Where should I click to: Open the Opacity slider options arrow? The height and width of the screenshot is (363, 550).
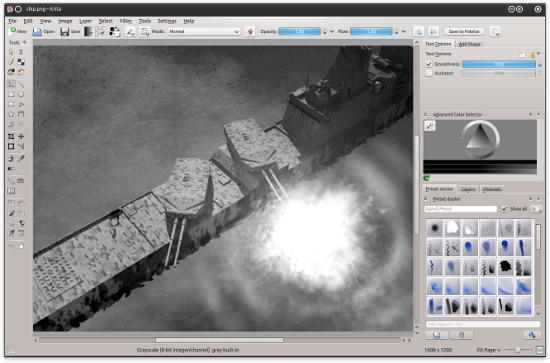pos(332,32)
